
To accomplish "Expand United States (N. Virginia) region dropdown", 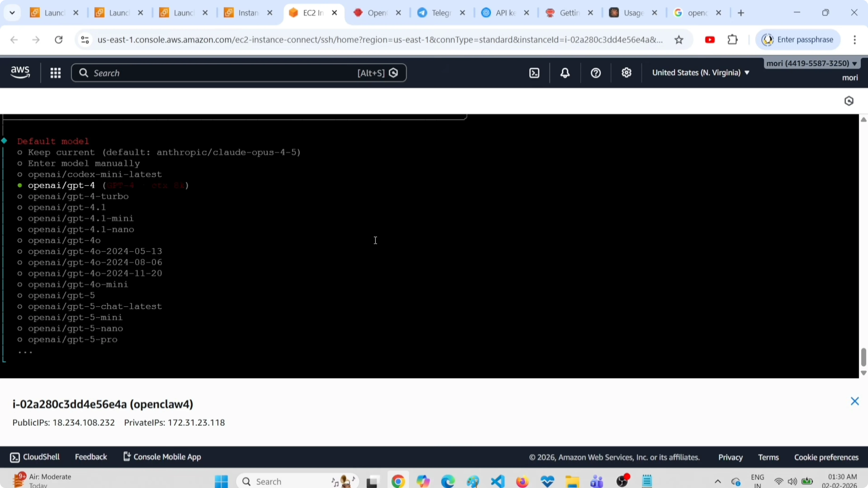I will (701, 73).
